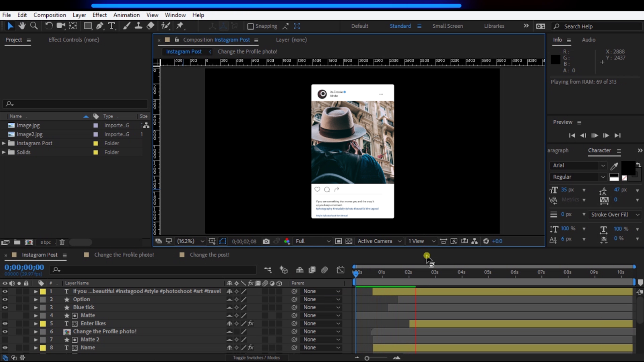Switch to Small Screen workspace
Viewport: 644px width, 362px height.
pyautogui.click(x=447, y=26)
